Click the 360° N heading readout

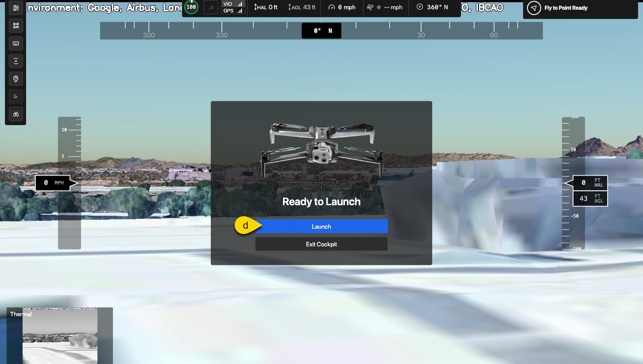432,8
